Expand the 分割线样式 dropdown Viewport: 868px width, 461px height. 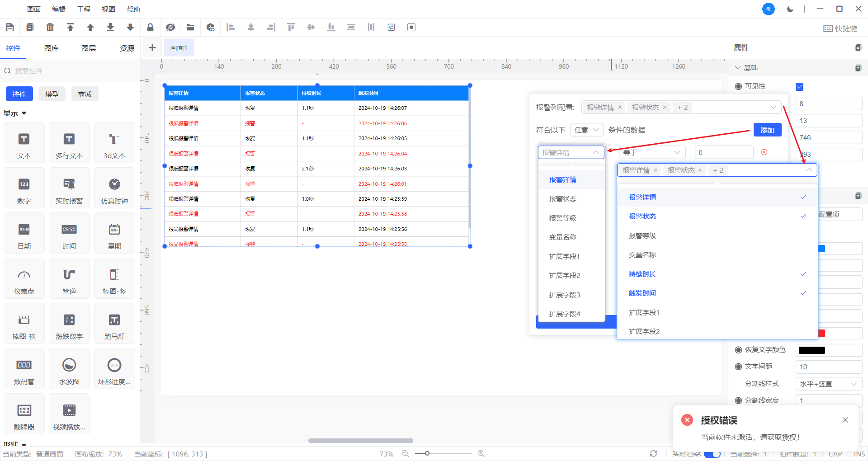[828, 384]
